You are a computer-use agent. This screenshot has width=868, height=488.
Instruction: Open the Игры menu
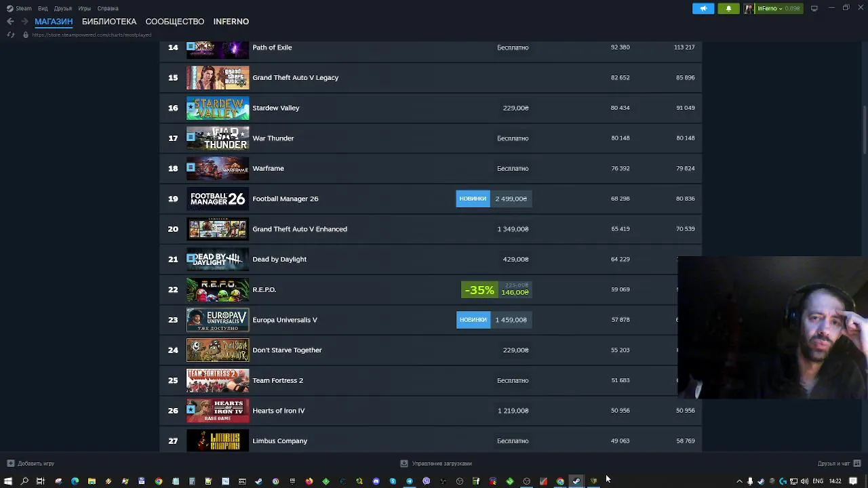click(85, 8)
